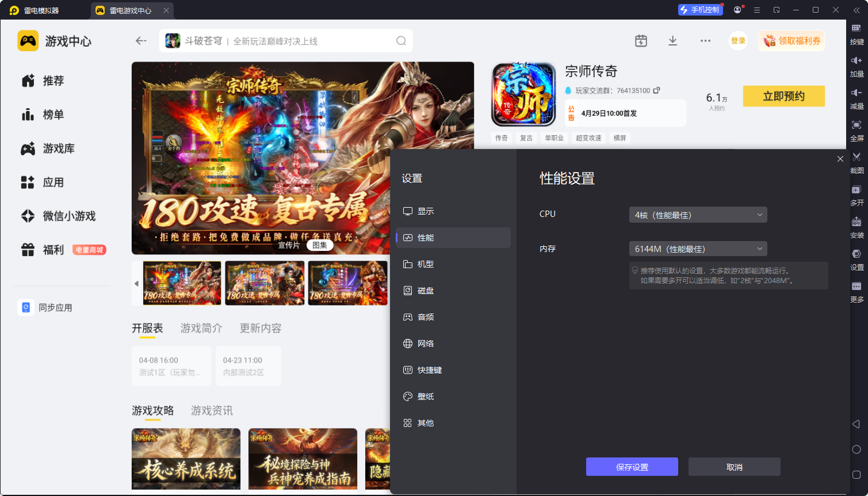Switch to the 游戏资讯 tab

(x=212, y=410)
